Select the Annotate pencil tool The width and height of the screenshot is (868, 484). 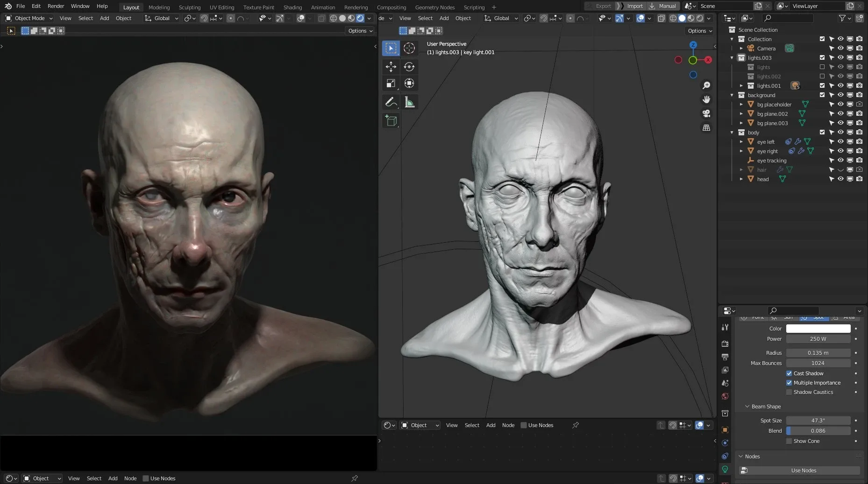(391, 102)
